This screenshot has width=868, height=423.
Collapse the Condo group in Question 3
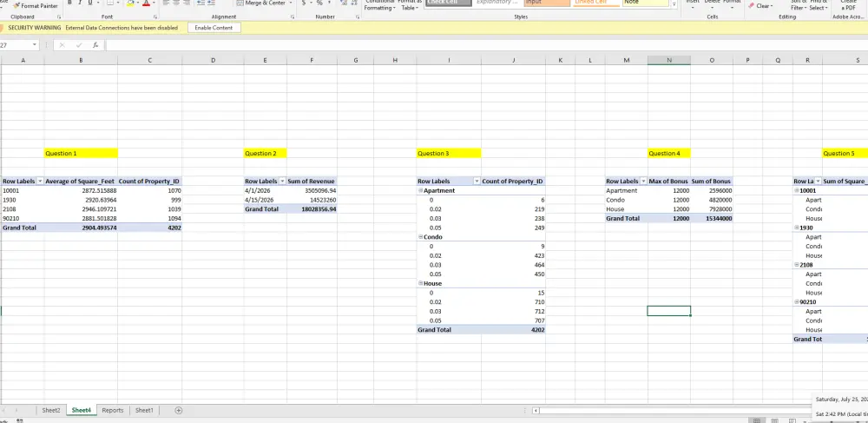click(x=420, y=237)
